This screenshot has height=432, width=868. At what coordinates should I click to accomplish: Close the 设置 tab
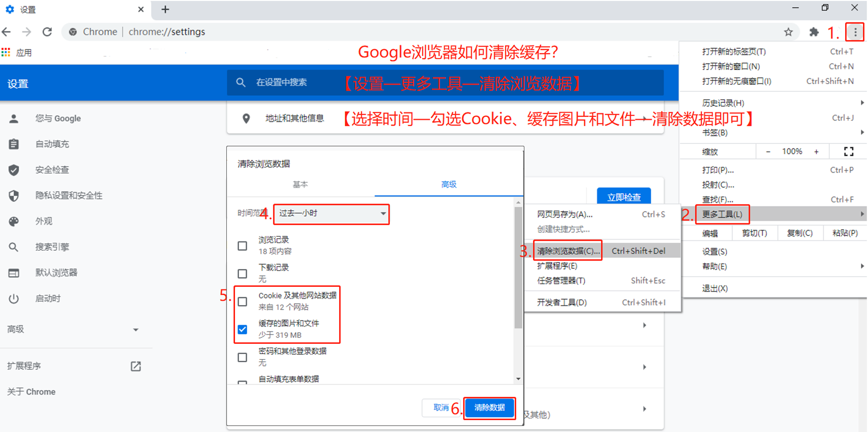point(141,9)
